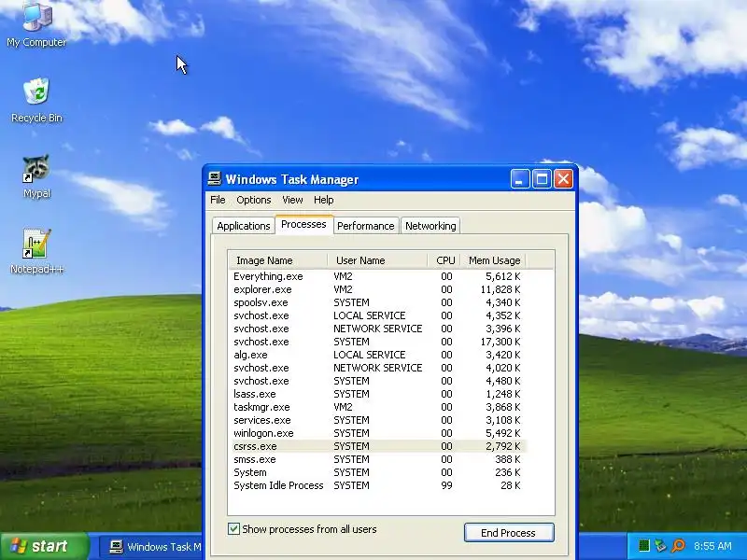Select svchost.exe using 4,352 K memory
The image size is (747, 560).
377,315
